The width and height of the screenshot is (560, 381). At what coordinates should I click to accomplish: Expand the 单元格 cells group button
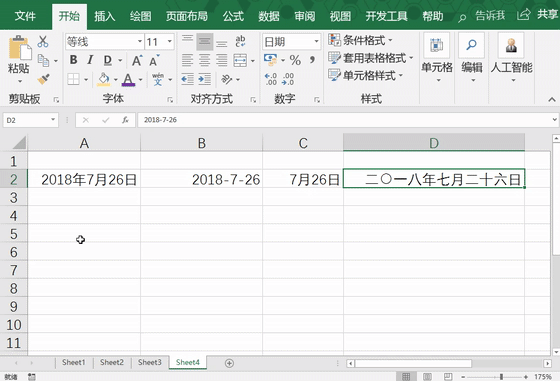437,57
